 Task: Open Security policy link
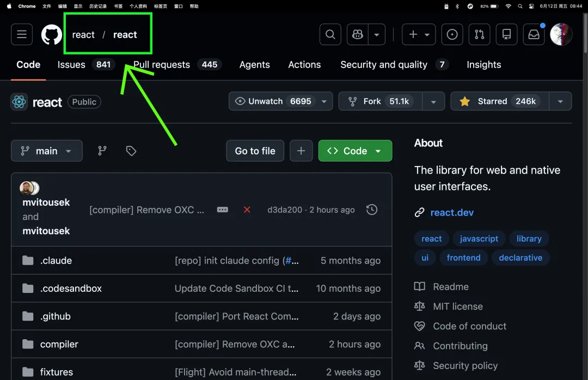456,365
